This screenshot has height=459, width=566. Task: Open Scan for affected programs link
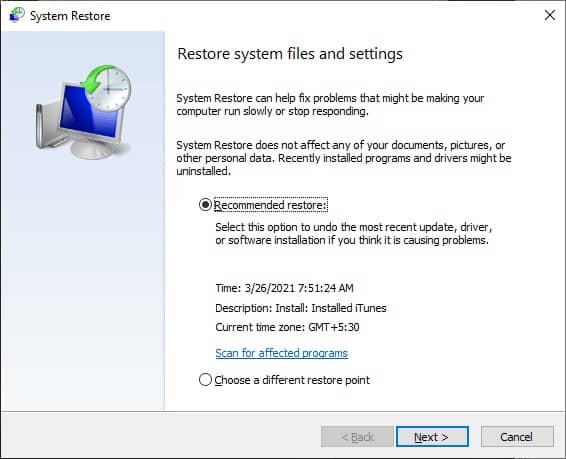pyautogui.click(x=282, y=353)
